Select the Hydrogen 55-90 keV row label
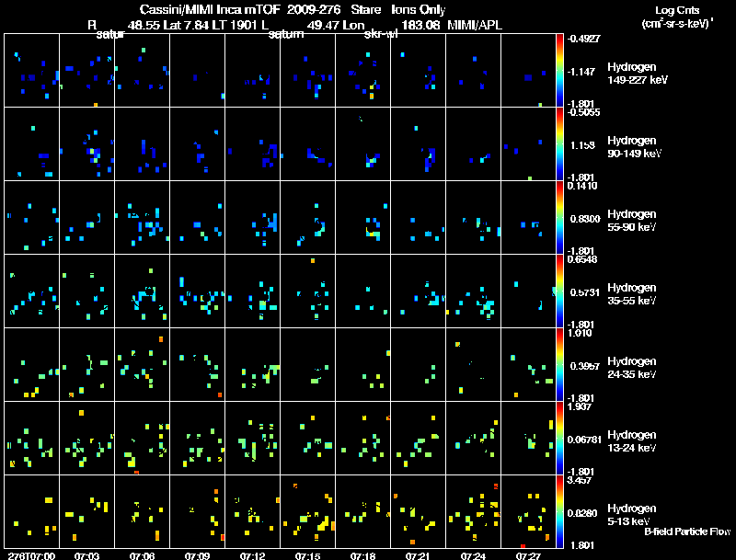736x560 pixels. tap(631, 221)
